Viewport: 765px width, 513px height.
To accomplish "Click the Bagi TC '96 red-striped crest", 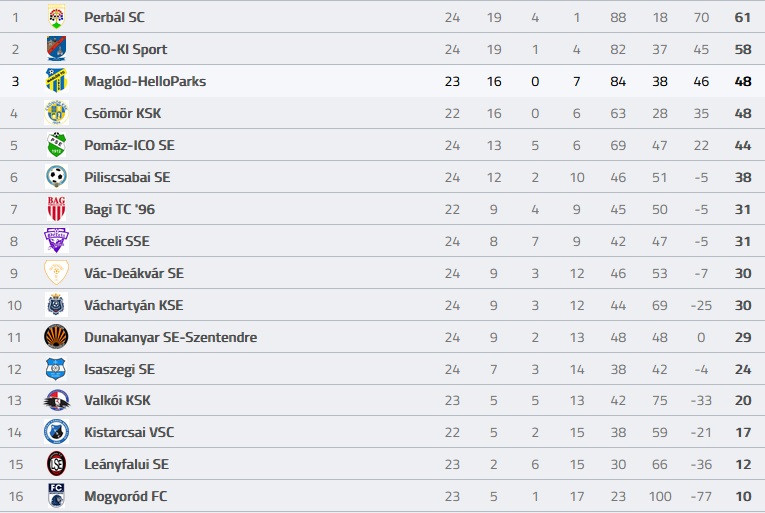I will (56, 208).
